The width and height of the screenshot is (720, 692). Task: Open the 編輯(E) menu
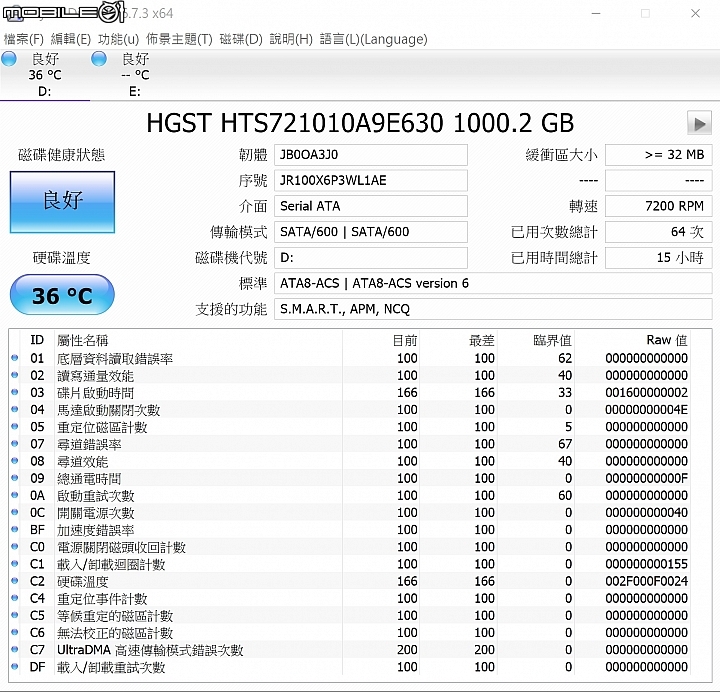click(x=71, y=39)
